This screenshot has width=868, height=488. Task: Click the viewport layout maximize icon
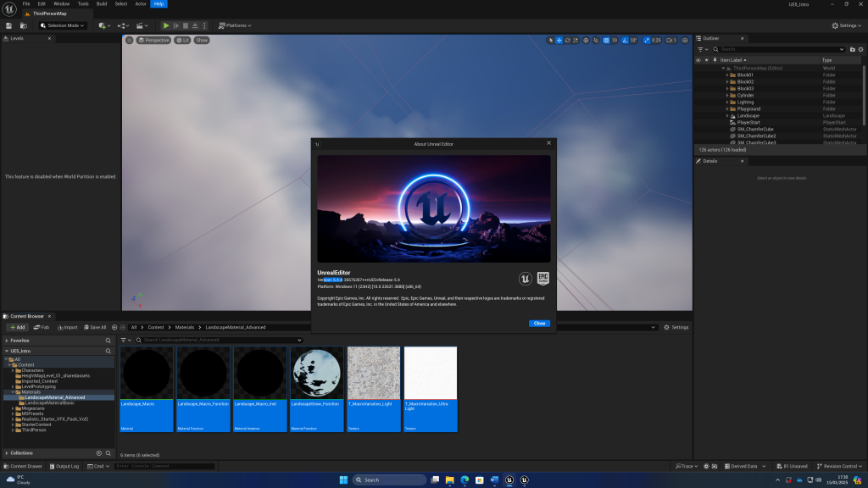coord(685,41)
